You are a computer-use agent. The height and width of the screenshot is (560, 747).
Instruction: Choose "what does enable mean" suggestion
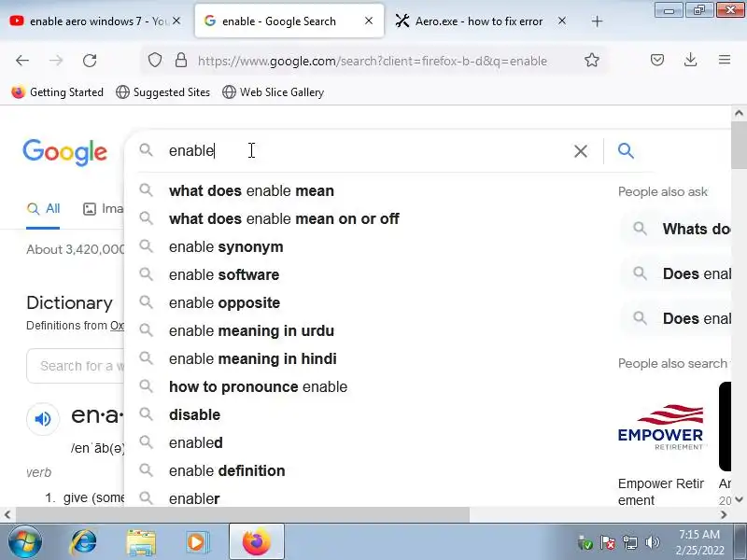pyautogui.click(x=251, y=190)
